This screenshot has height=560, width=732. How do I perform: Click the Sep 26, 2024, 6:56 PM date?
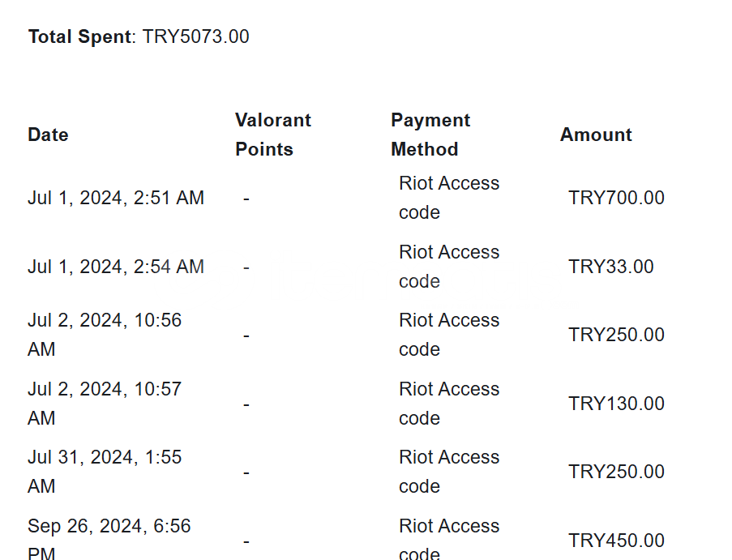tap(109, 540)
